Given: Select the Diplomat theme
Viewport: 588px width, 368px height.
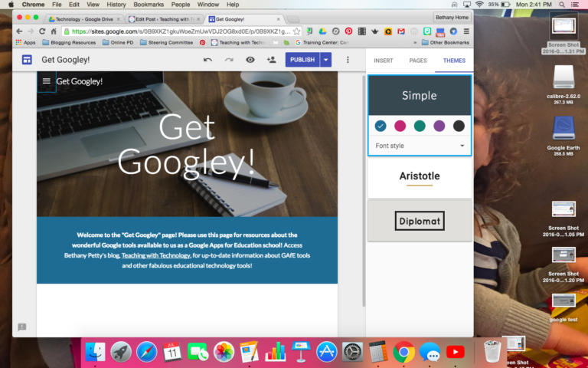Looking at the screenshot, I should click(x=420, y=221).
